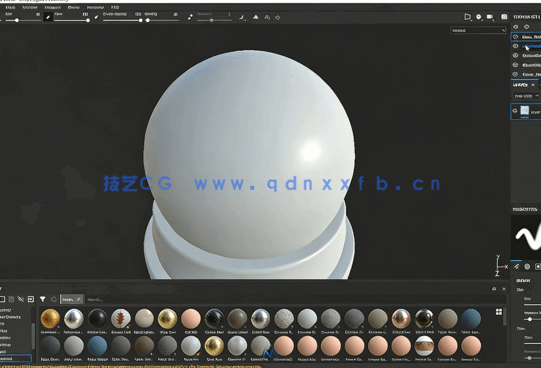The width and height of the screenshot is (541, 368).
Task: Click the light/environment icon with small arrow
Action: tap(479, 17)
